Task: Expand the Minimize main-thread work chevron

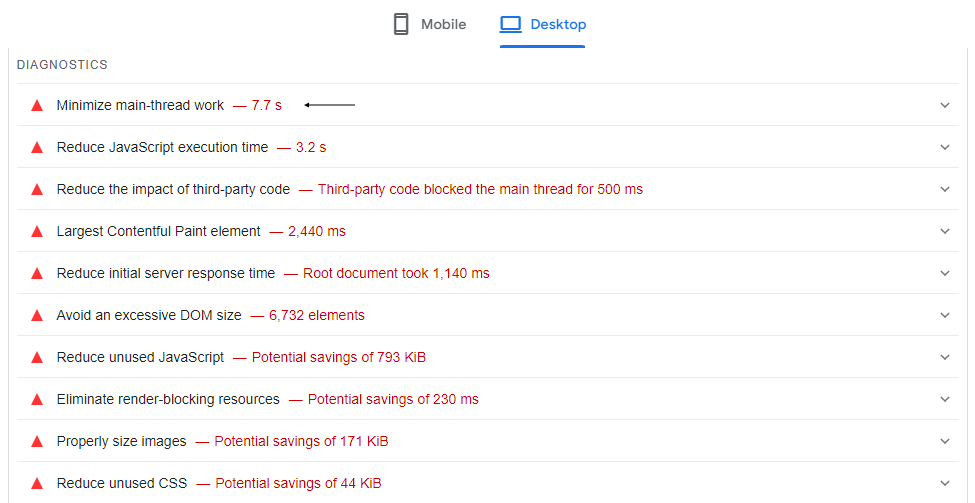Action: click(x=945, y=105)
